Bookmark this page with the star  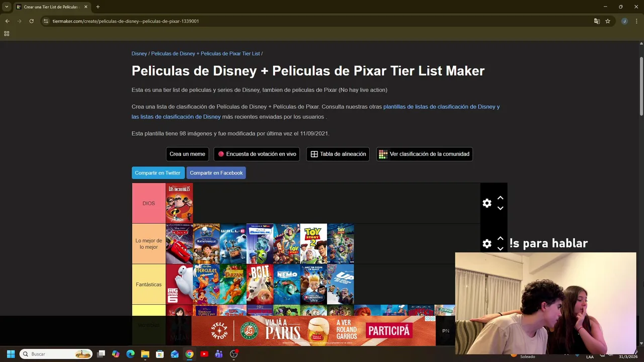pyautogui.click(x=608, y=21)
